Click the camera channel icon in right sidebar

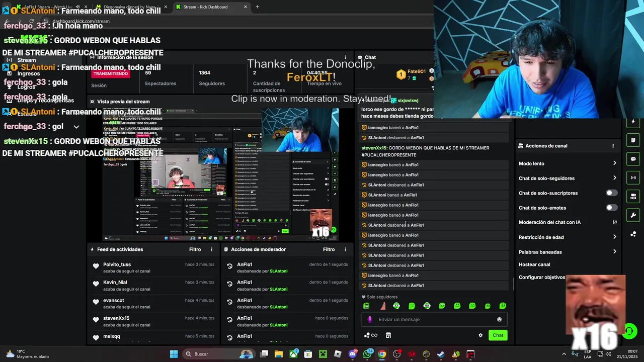[633, 196]
